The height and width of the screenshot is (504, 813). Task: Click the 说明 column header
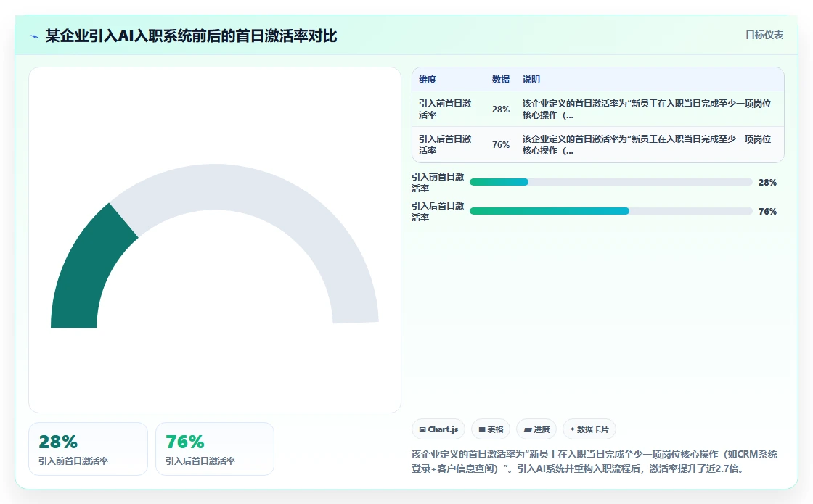531,79
